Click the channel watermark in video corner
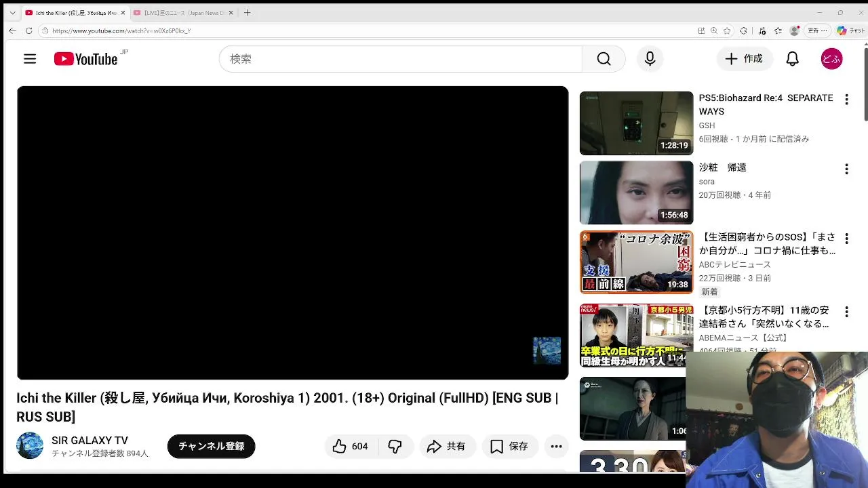 click(x=547, y=350)
